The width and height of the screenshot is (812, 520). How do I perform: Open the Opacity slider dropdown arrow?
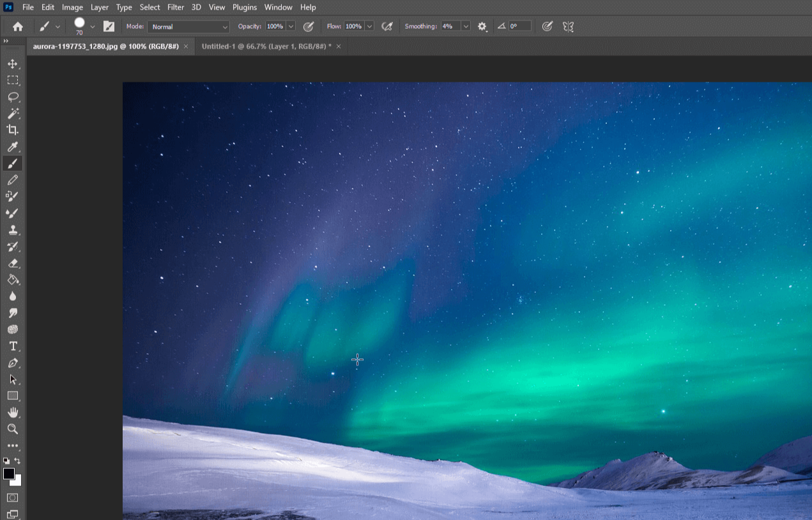(291, 27)
